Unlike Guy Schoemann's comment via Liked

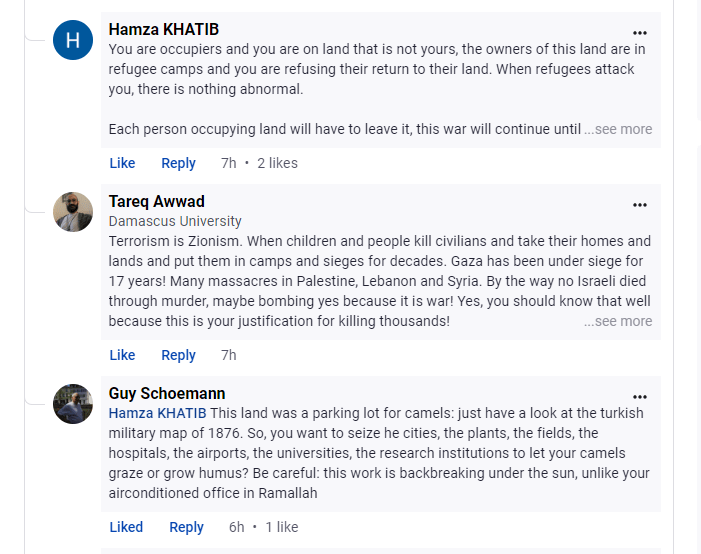point(126,527)
